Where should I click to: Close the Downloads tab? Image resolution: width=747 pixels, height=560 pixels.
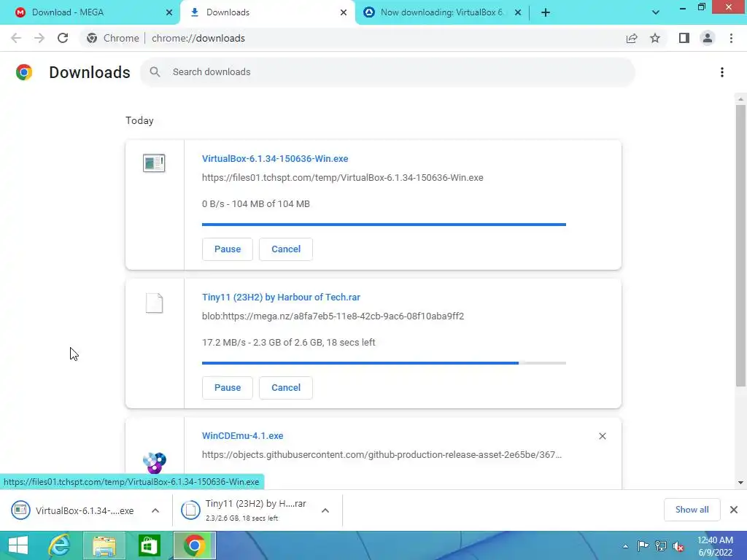pyautogui.click(x=344, y=12)
